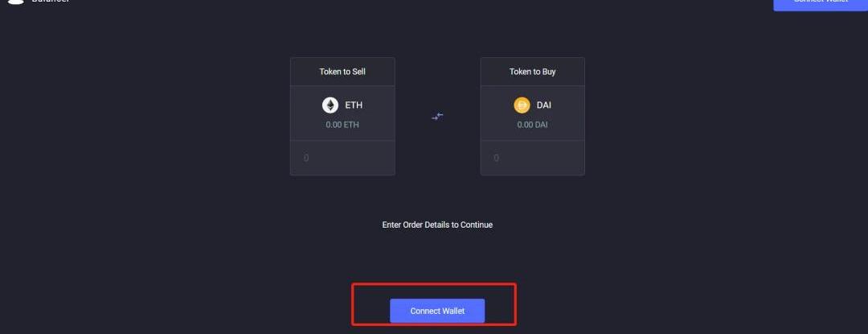Click the Enter Order Details to Continue message
The height and width of the screenshot is (334, 868).
pos(437,225)
